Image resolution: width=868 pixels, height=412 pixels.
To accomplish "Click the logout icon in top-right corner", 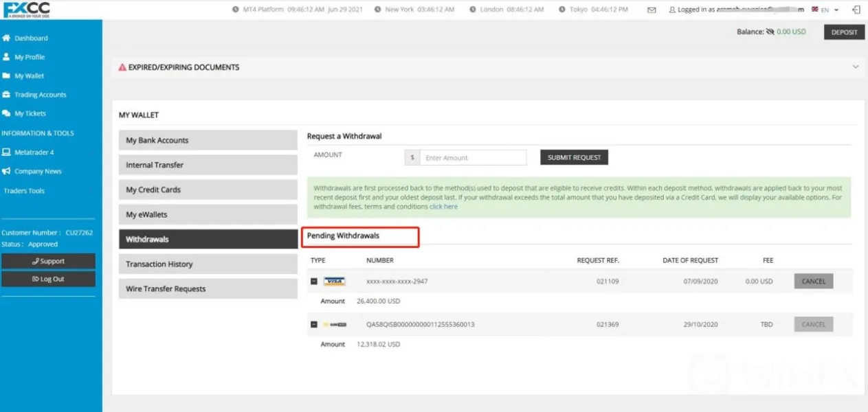I will (x=856, y=10).
